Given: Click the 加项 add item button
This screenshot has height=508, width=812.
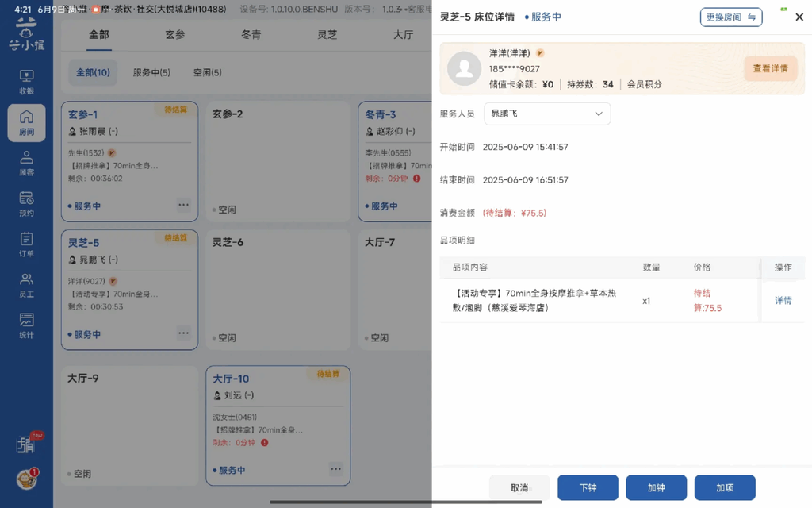Looking at the screenshot, I should 725,488.
